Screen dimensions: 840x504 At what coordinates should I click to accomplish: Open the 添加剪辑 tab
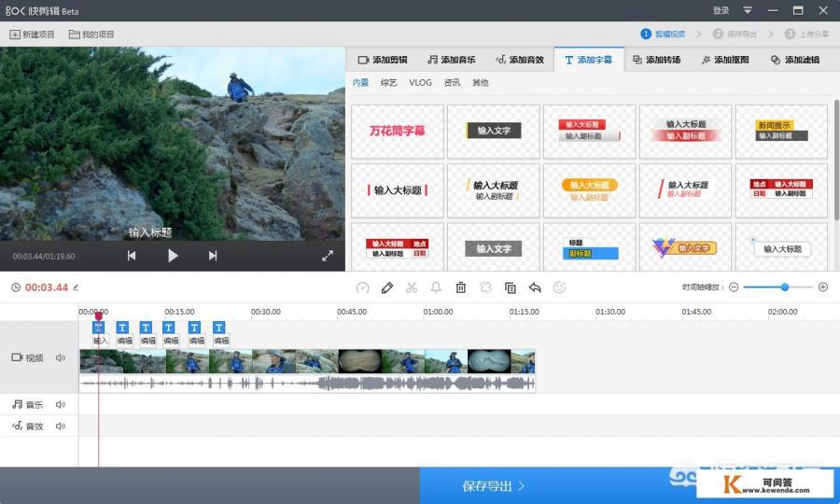(383, 60)
